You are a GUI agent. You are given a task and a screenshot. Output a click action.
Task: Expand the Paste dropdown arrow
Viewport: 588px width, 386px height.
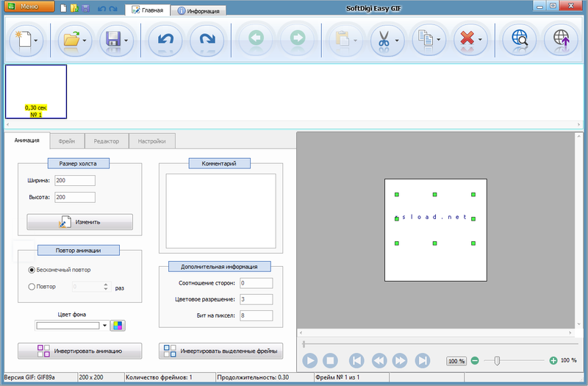coord(355,40)
